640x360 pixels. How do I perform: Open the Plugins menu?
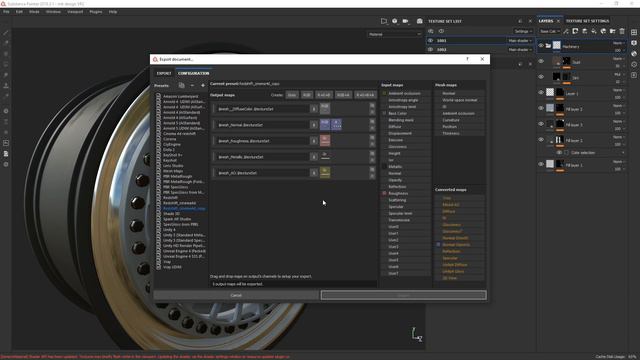[96, 12]
